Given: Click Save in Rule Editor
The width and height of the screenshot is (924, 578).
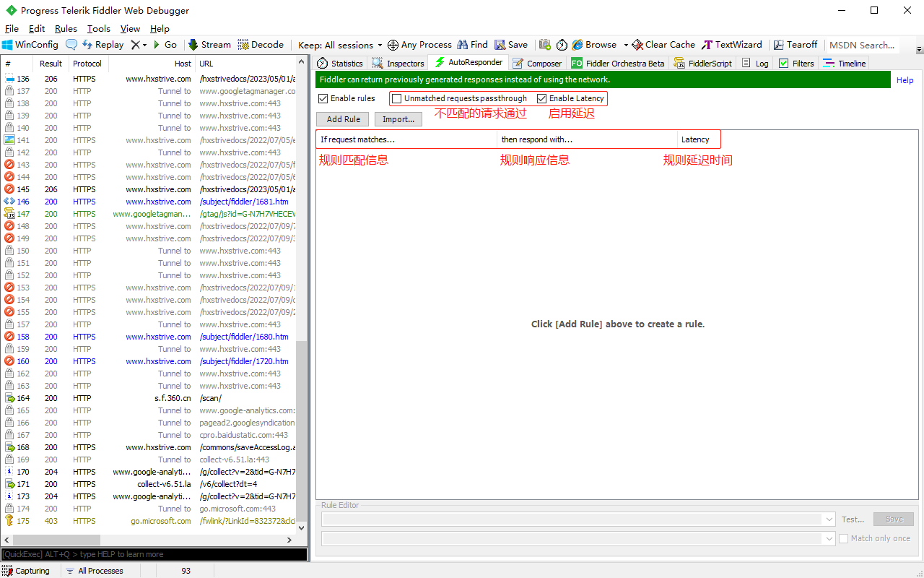Looking at the screenshot, I should (894, 519).
